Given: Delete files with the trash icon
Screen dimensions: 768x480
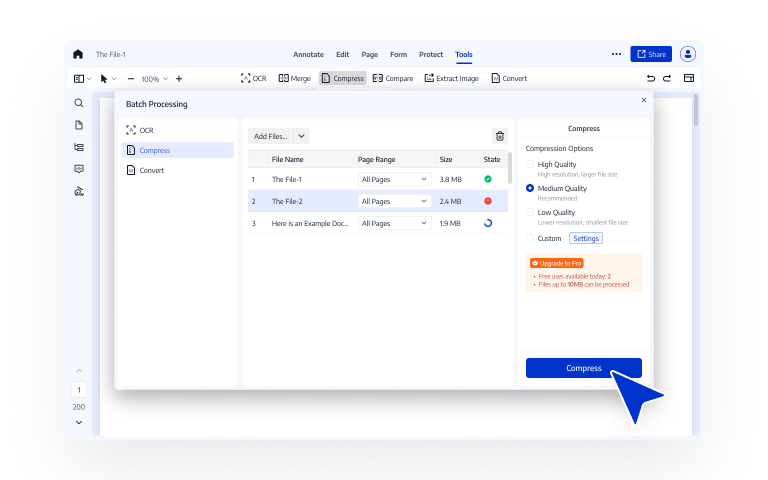Looking at the screenshot, I should click(x=500, y=136).
